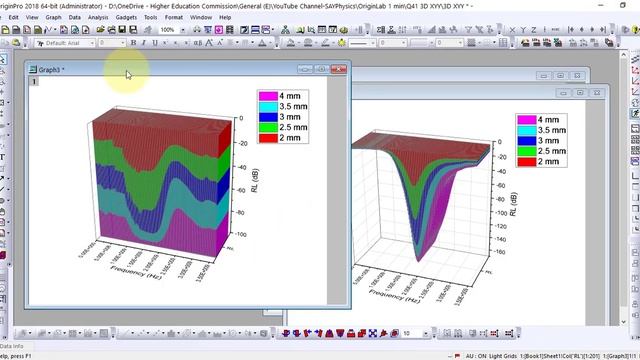Set column as Y icon
The image size is (640, 360).
(x=523, y=30)
